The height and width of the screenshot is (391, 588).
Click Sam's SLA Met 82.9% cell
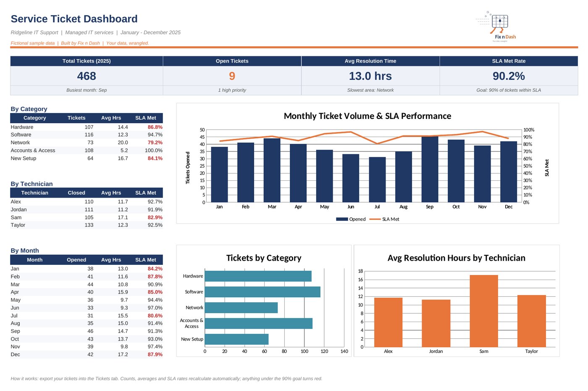point(155,217)
